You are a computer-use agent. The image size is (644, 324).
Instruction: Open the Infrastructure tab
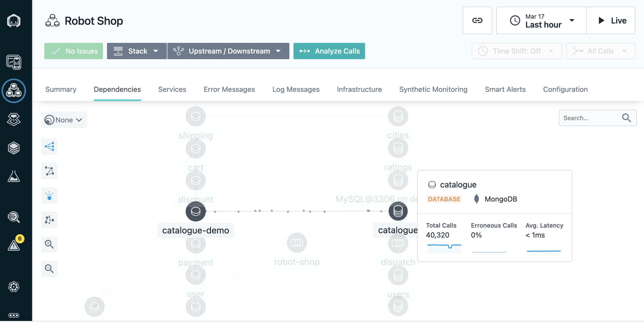[359, 89]
